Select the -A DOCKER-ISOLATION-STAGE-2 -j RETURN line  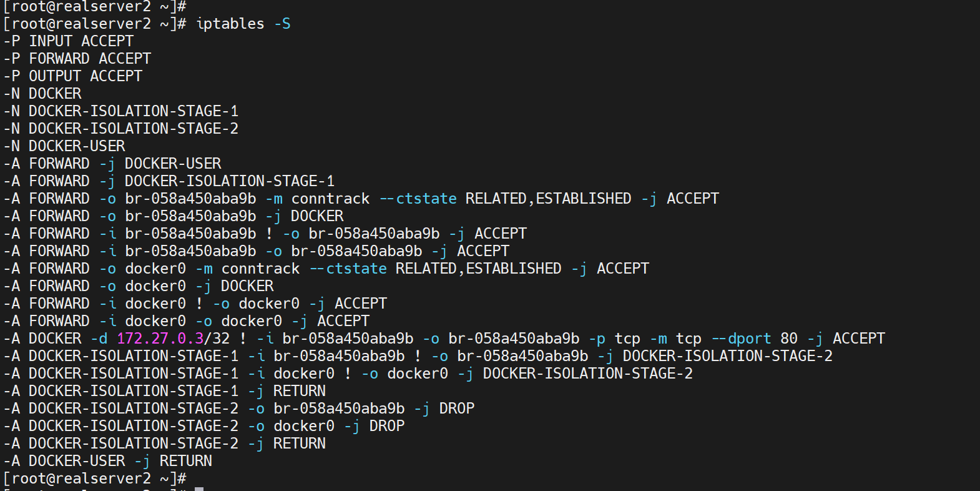(165, 444)
